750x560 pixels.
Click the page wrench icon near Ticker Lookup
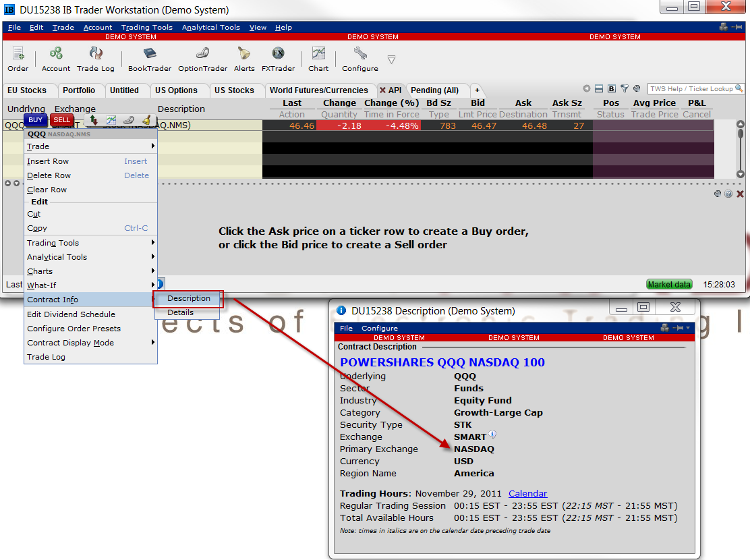637,88
